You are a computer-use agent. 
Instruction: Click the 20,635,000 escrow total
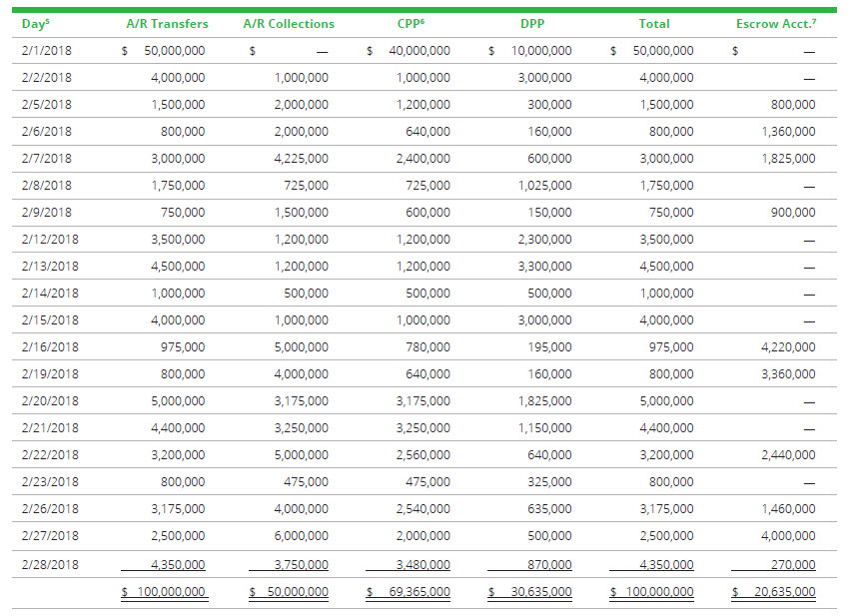pyautogui.click(x=781, y=591)
